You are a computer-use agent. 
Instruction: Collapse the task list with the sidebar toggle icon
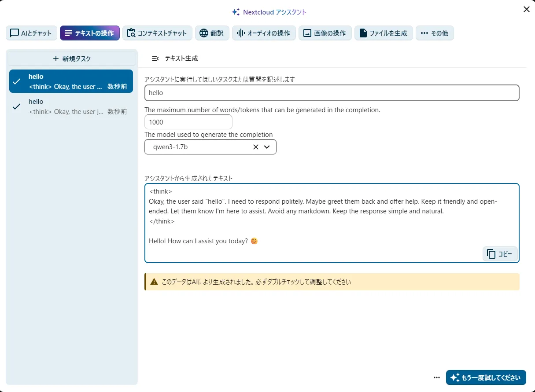155,59
